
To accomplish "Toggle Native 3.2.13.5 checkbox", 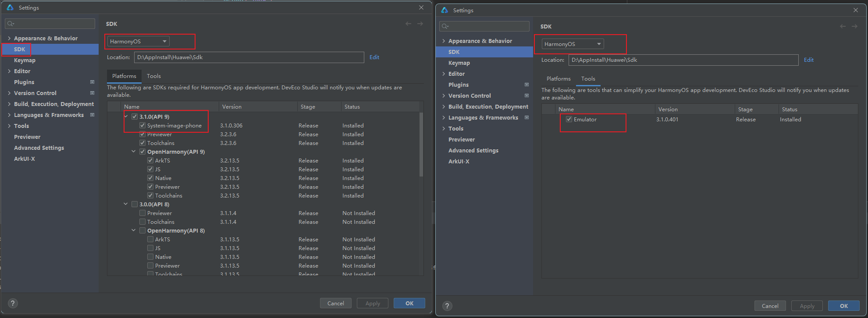I will point(150,178).
